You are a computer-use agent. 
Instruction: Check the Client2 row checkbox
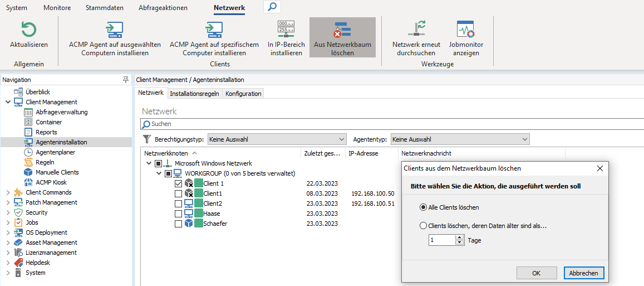(178, 203)
